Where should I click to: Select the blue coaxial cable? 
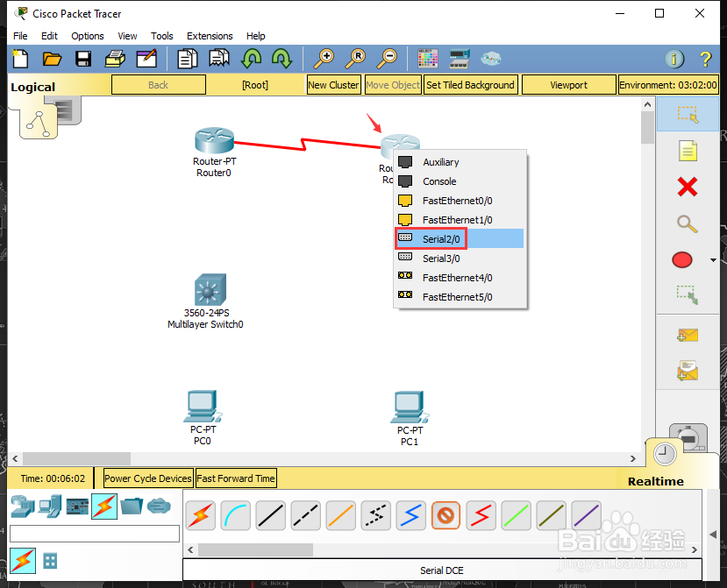pos(410,515)
